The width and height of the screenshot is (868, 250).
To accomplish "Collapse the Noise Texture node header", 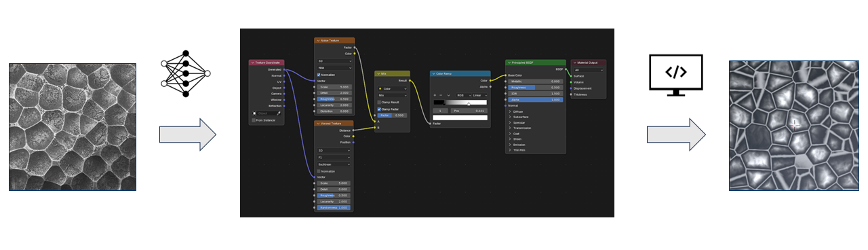I will point(317,41).
